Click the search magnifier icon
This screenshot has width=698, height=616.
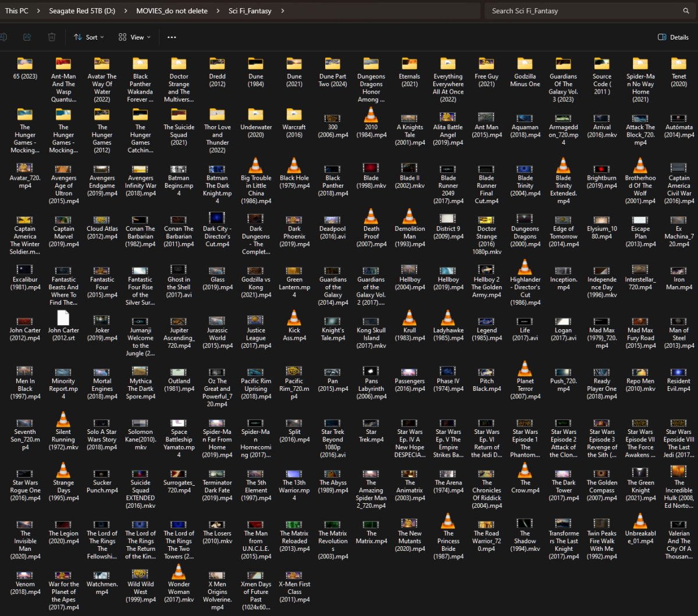[686, 11]
